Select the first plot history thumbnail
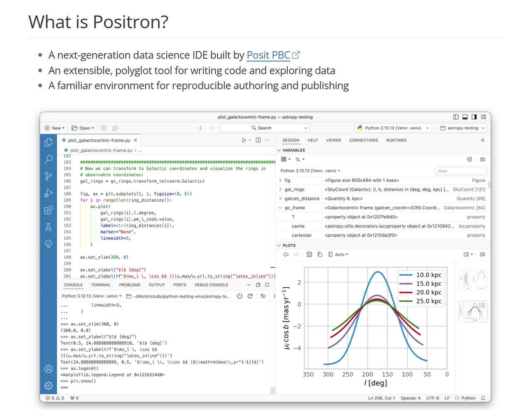The height and width of the screenshot is (410, 532). (473, 279)
